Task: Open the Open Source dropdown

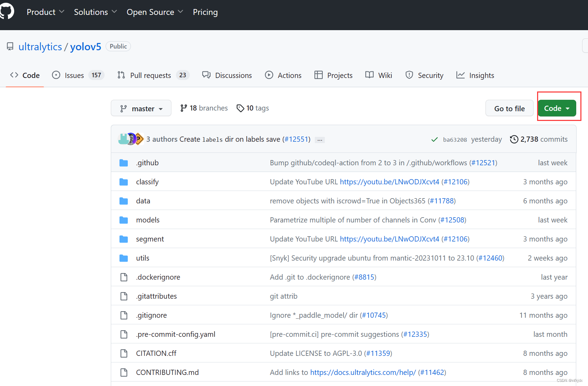Action: click(155, 12)
